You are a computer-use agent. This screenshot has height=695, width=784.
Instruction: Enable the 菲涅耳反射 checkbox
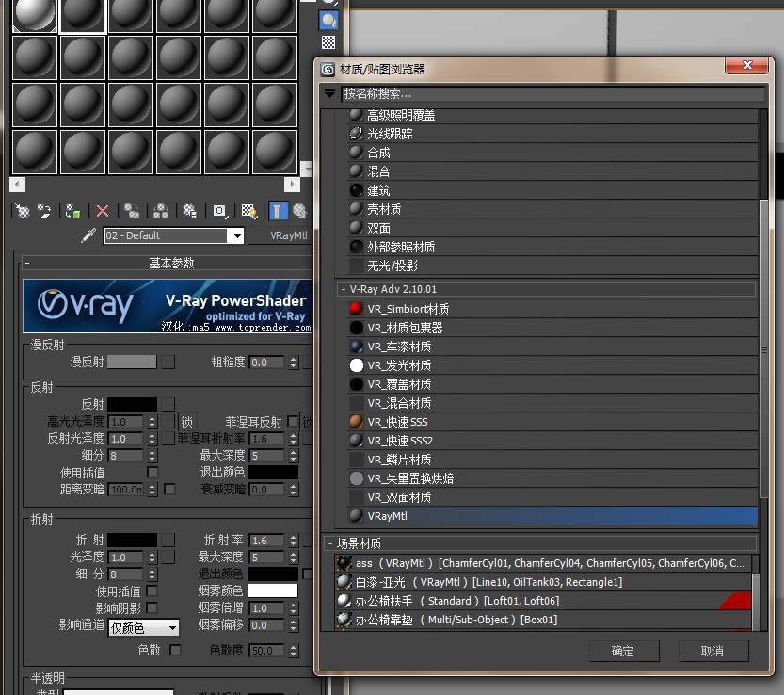tap(293, 421)
